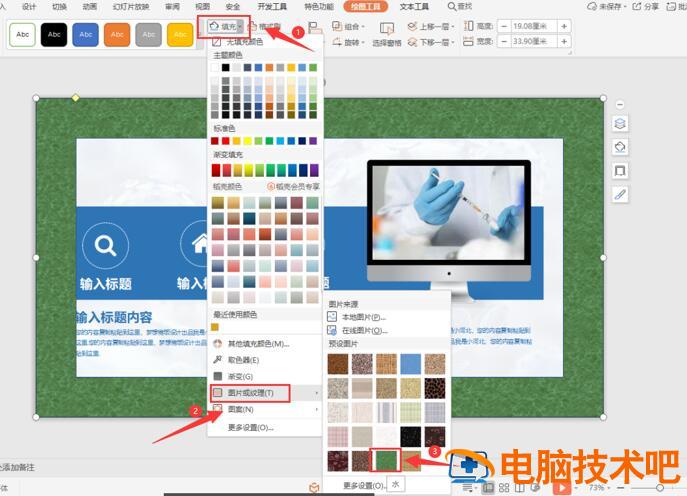Switch to the 特色功能 special features tab
The width and height of the screenshot is (687, 496).
319,7
